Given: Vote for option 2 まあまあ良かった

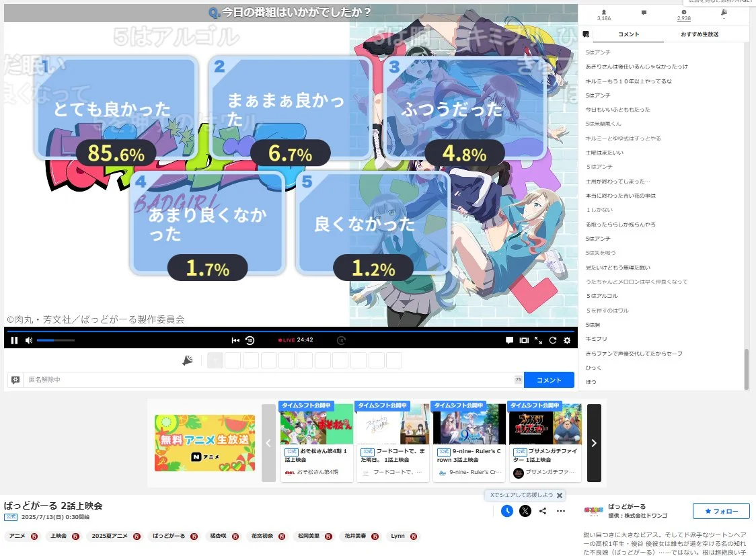Looking at the screenshot, I should [x=291, y=108].
